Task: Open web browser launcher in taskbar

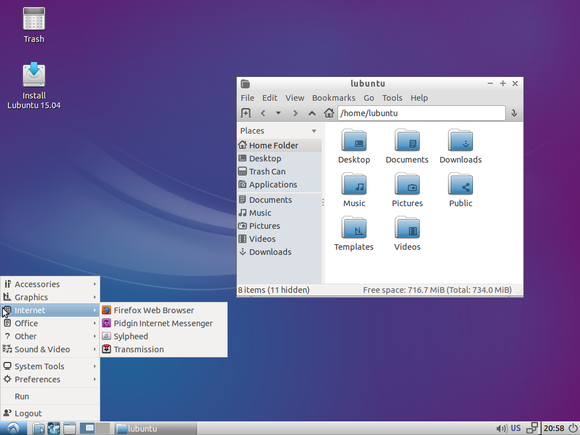Action: 54,428
